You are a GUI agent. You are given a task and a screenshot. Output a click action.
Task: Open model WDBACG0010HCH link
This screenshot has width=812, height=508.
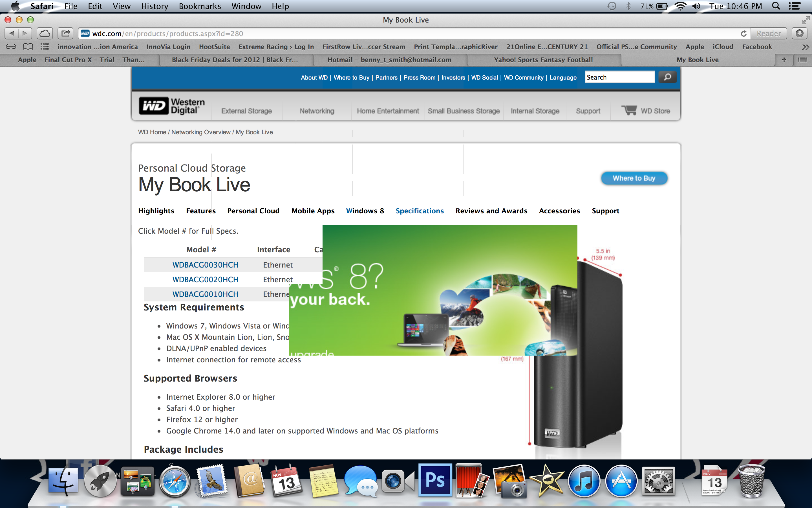pyautogui.click(x=205, y=294)
